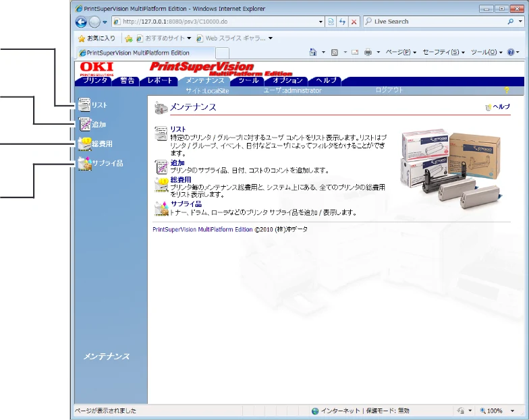Screen dimensions: 529x420
Task: Click the OKI logo
Action: click(x=97, y=69)
